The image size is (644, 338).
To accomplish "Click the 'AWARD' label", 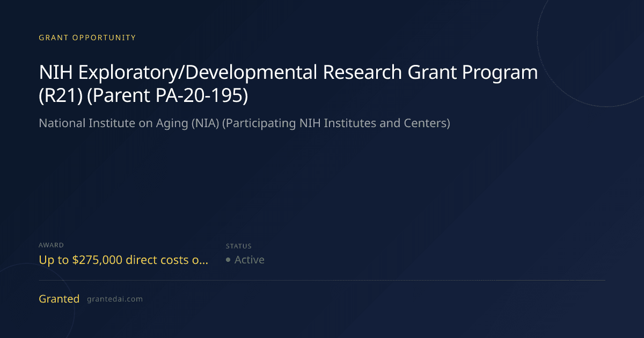I will [52, 245].
